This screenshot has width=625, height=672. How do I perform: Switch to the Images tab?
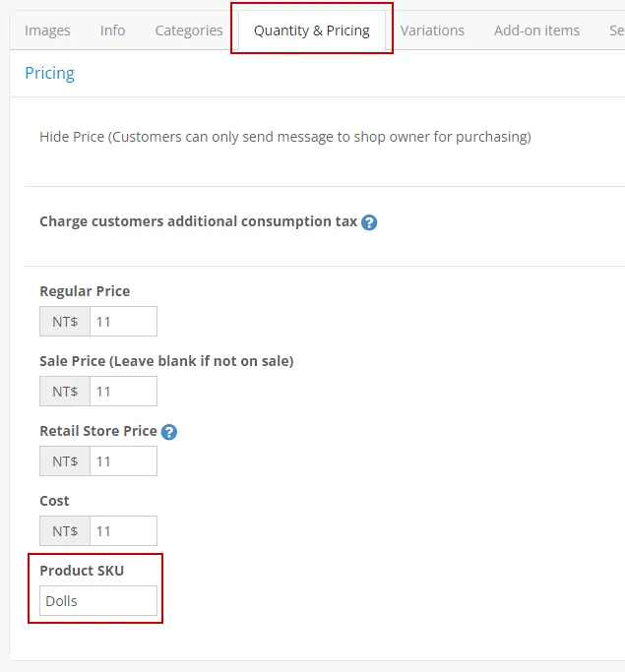tap(47, 31)
